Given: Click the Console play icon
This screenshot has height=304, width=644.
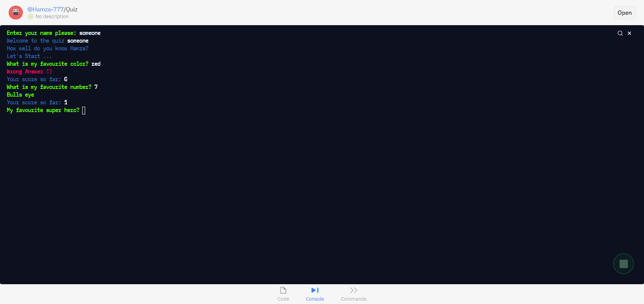Looking at the screenshot, I should 315,290.
